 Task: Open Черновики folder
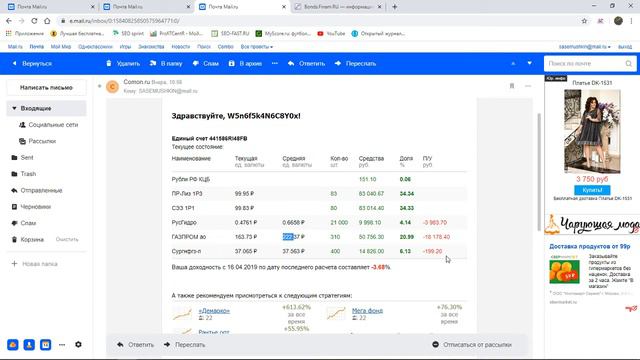click(31, 207)
